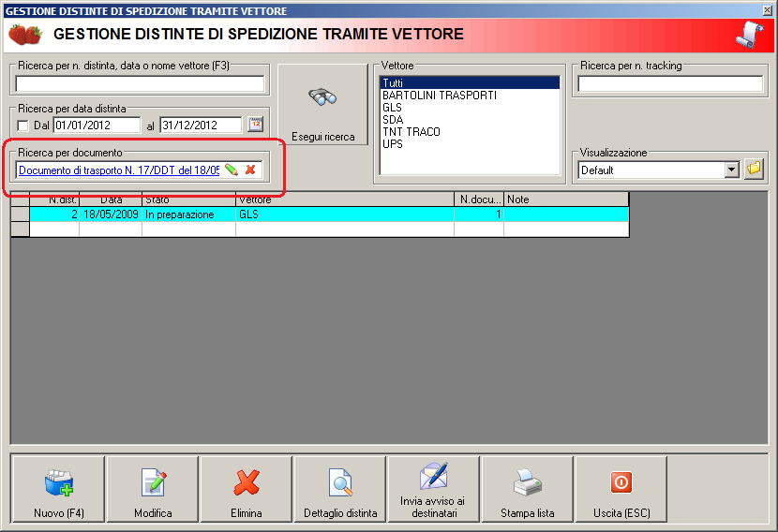This screenshot has height=532, width=778.
Task: Click the strawberry logo icon
Action: [25, 35]
